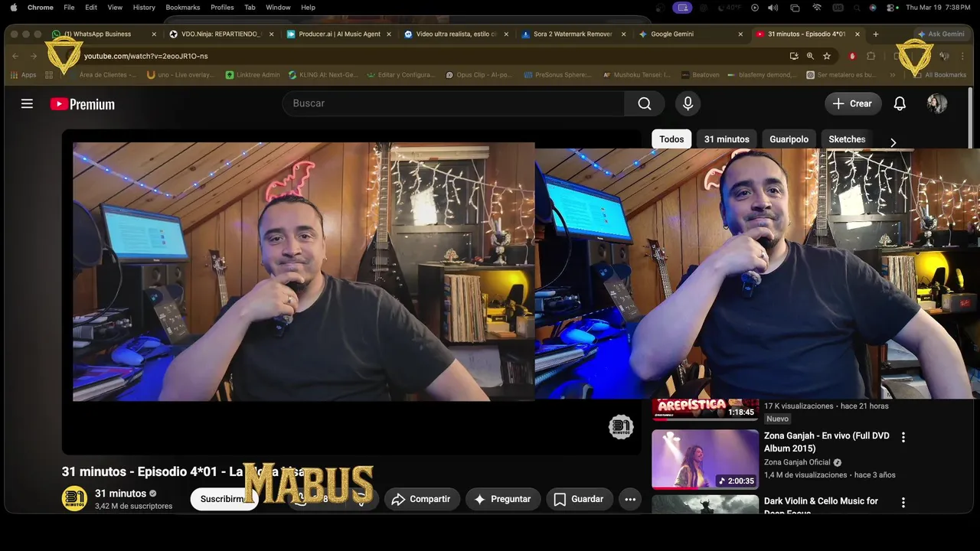Select the Guaripolo filter chip

click(x=789, y=139)
